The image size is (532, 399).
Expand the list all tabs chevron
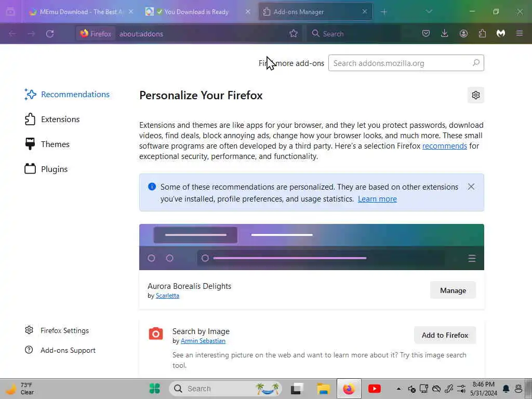[429, 12]
